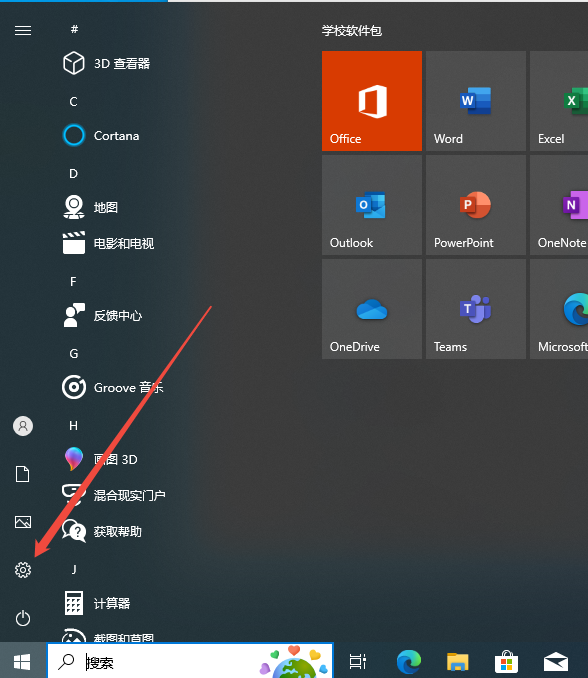
Task: Open 反馈中心 feedback hub
Action: [x=102, y=316]
